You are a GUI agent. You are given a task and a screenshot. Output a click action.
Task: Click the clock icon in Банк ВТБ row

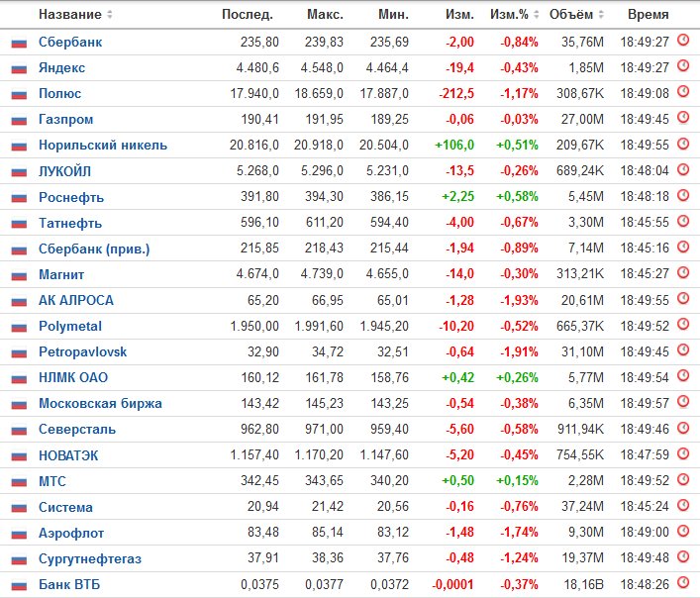683,582
